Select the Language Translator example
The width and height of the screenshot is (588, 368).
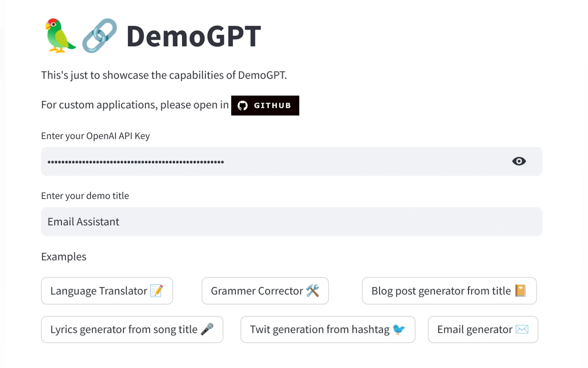[107, 291]
